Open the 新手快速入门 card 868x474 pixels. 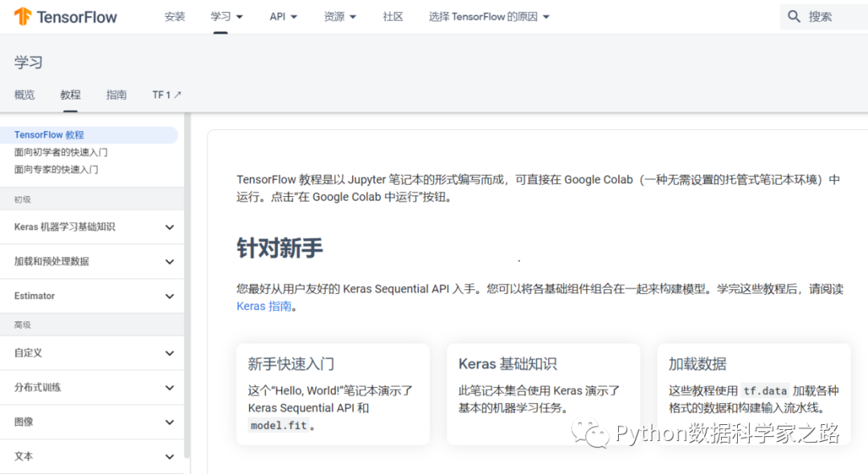pyautogui.click(x=333, y=394)
